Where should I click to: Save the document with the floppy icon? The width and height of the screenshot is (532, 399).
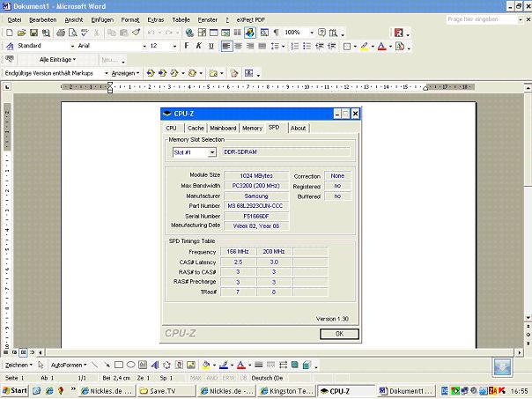pyautogui.click(x=33, y=33)
